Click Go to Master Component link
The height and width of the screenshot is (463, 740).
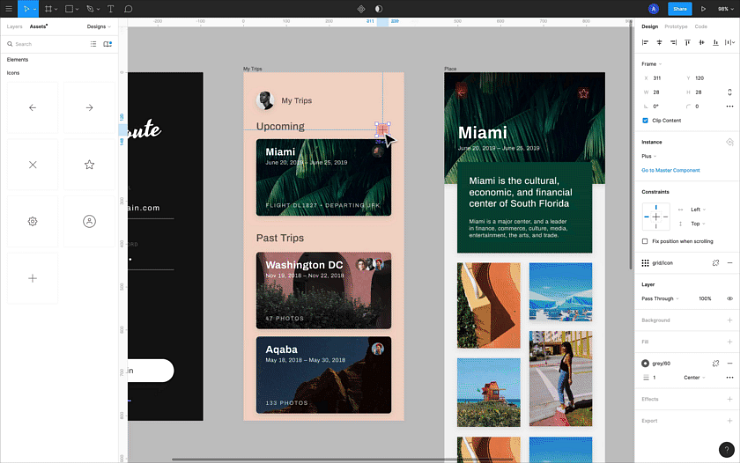click(670, 170)
